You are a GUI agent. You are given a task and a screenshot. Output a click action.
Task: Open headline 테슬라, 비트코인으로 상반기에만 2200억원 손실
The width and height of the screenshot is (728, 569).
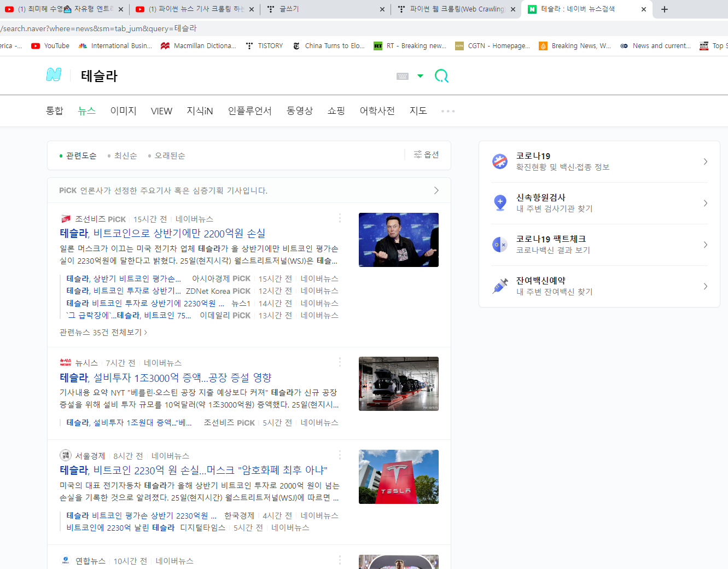pos(162,234)
